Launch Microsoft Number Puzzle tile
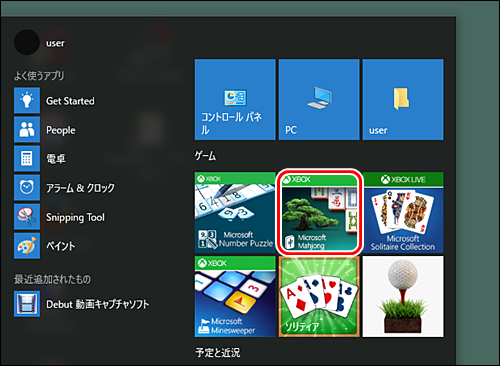The image size is (500, 366). [235, 212]
